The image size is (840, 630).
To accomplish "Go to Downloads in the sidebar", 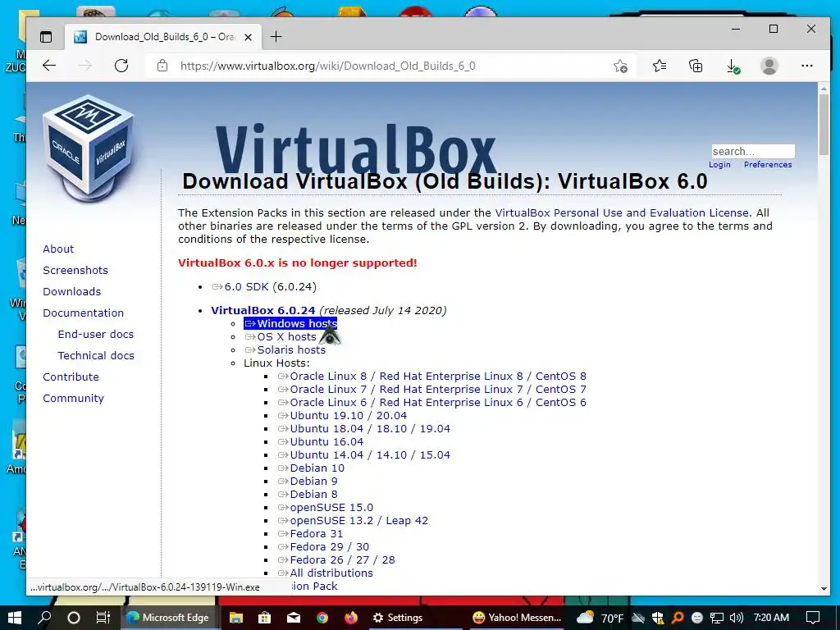I will [72, 291].
